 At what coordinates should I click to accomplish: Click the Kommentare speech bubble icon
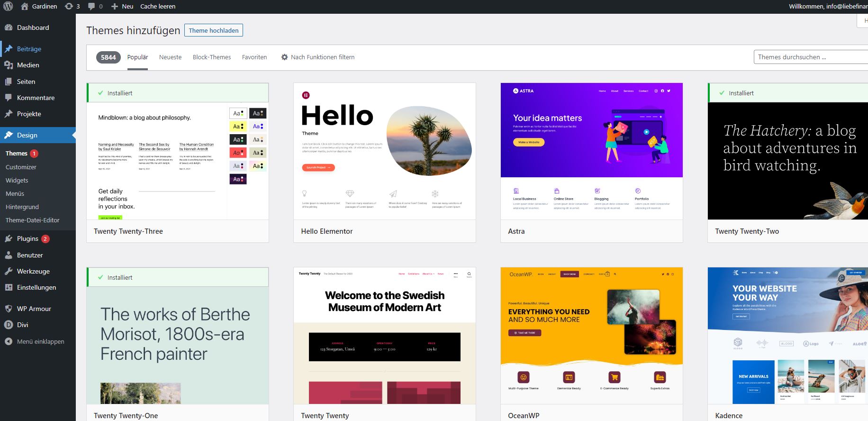coord(9,98)
